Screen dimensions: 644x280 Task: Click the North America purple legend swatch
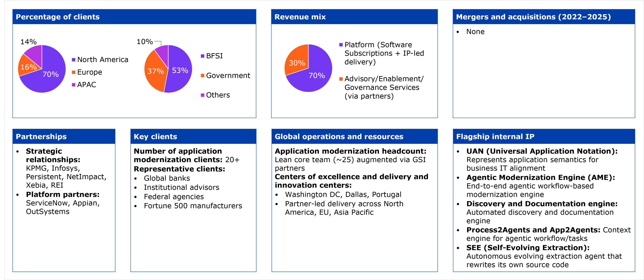74,60
